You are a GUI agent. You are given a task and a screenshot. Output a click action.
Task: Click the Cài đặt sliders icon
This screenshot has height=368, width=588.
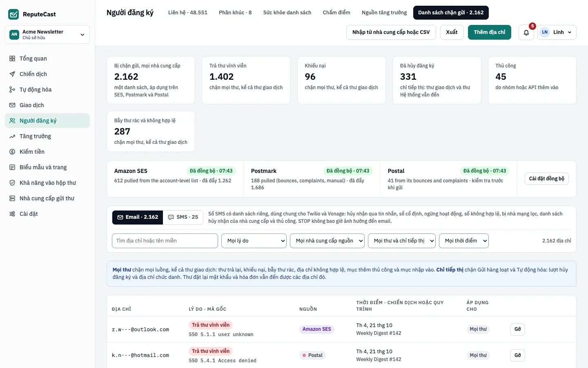tap(12, 214)
